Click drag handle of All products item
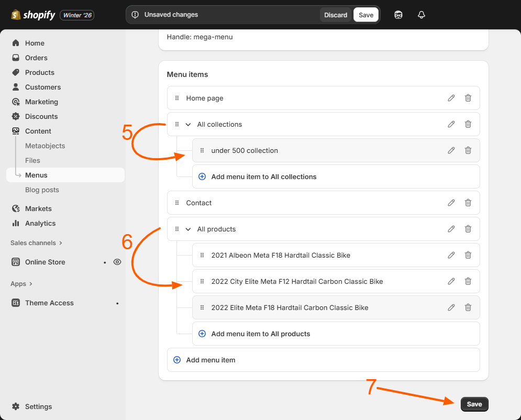 pos(177,229)
